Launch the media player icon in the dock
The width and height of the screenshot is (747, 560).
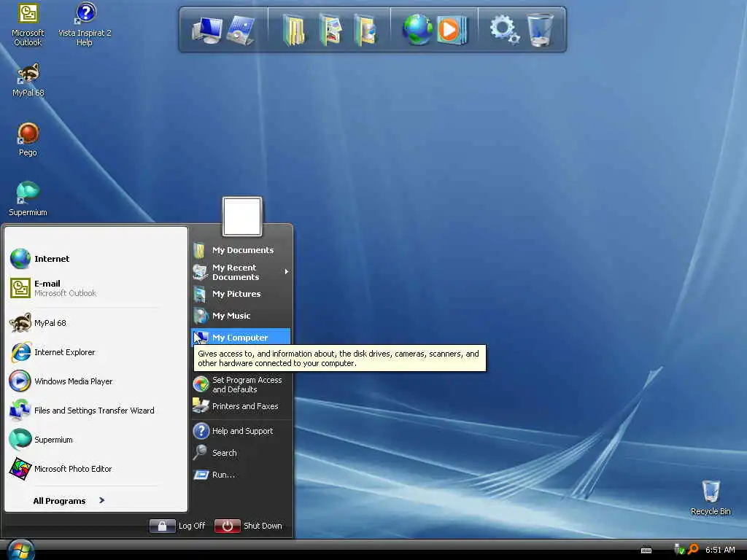point(452,30)
